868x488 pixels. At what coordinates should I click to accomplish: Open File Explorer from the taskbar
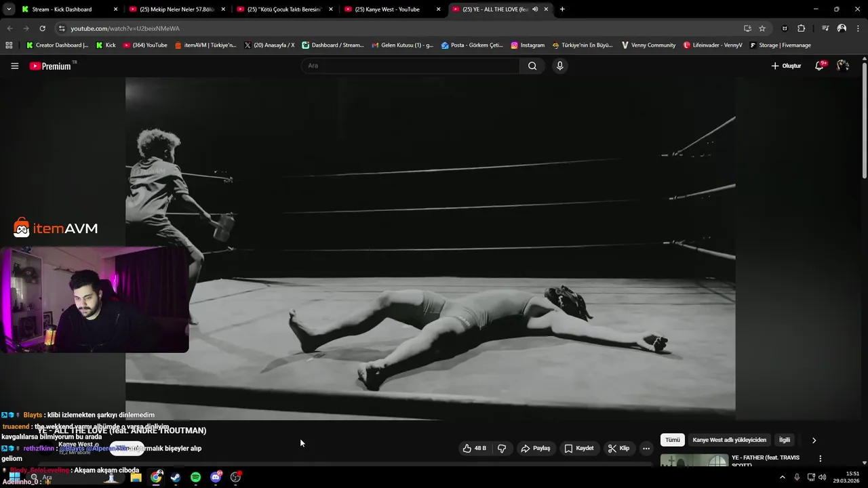(x=136, y=477)
